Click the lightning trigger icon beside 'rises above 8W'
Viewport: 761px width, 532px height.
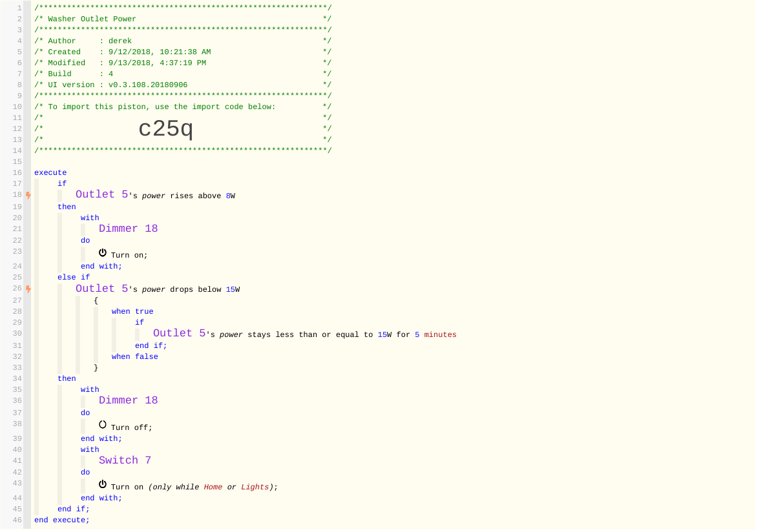click(28, 196)
